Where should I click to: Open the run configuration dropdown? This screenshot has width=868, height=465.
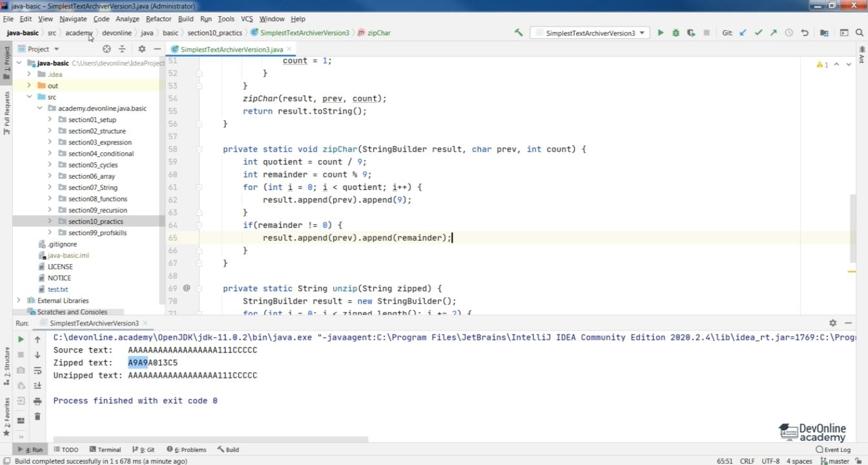point(590,33)
